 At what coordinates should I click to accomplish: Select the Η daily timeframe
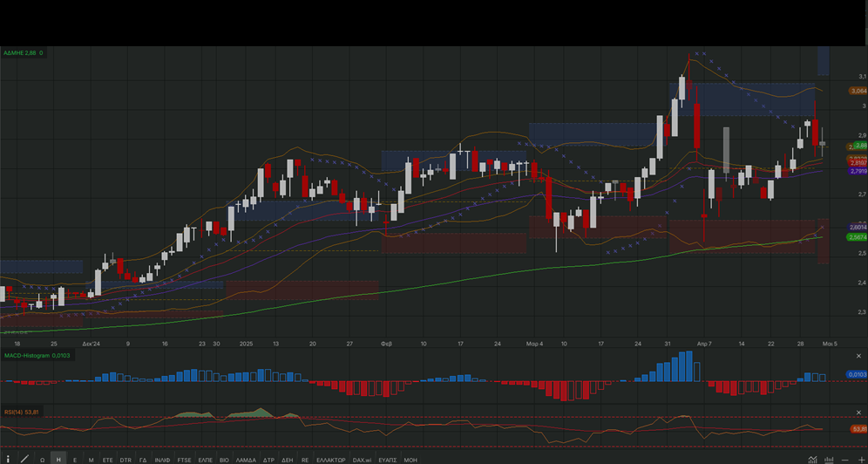tap(58, 460)
